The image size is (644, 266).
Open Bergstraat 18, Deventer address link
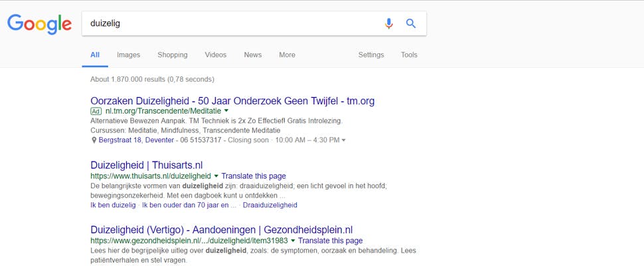[136, 140]
